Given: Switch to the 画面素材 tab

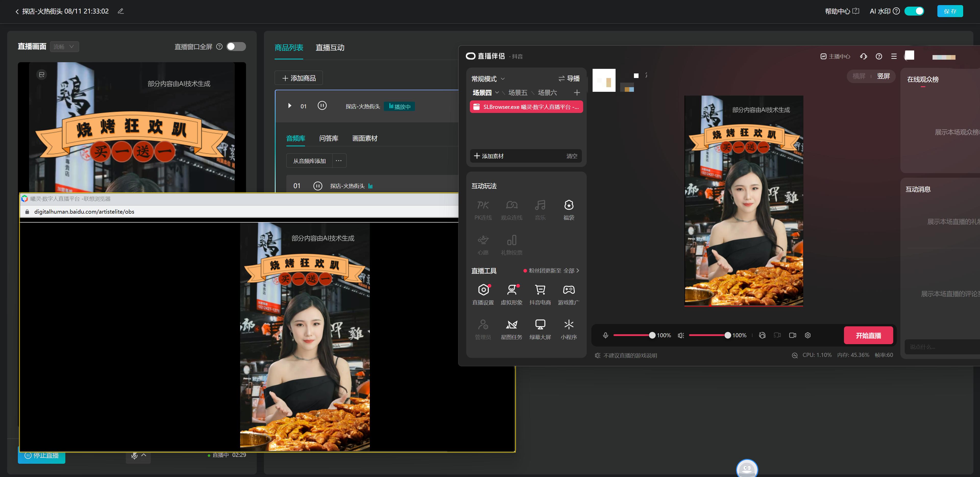Looking at the screenshot, I should [x=364, y=138].
